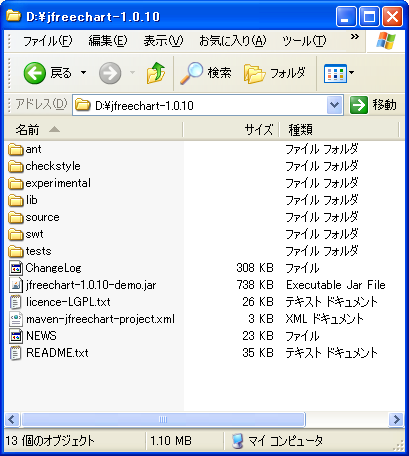Screen dimensions: 409x456
Task: Click the Executable Jar File type text
Action: [x=336, y=285]
